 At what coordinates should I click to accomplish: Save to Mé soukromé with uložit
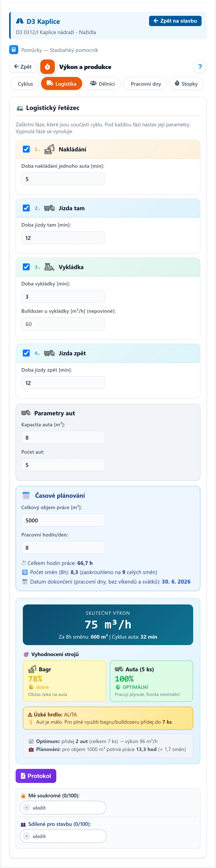click(63, 808)
